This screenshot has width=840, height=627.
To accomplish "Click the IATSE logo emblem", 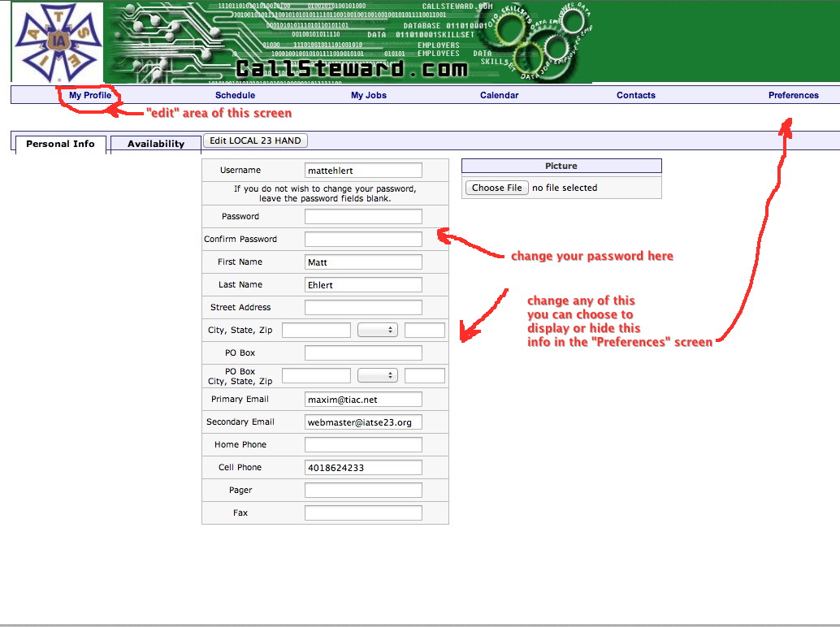I will point(56,42).
